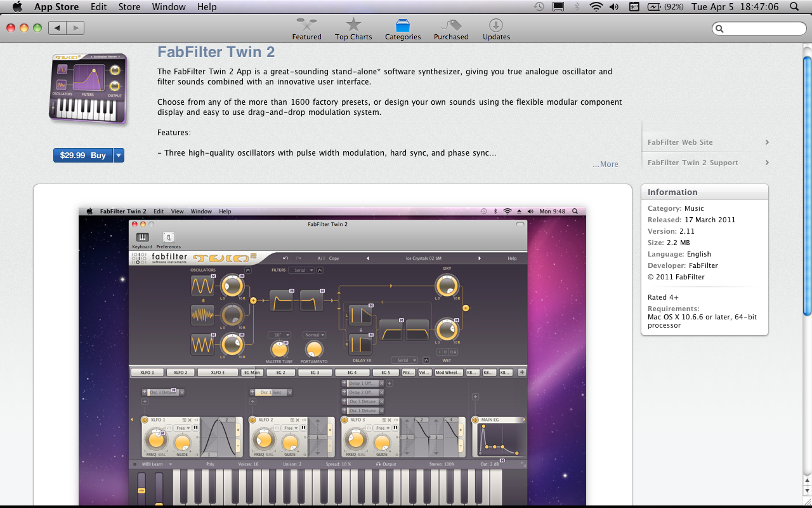Open Spotlight search in menu bar

[794, 7]
